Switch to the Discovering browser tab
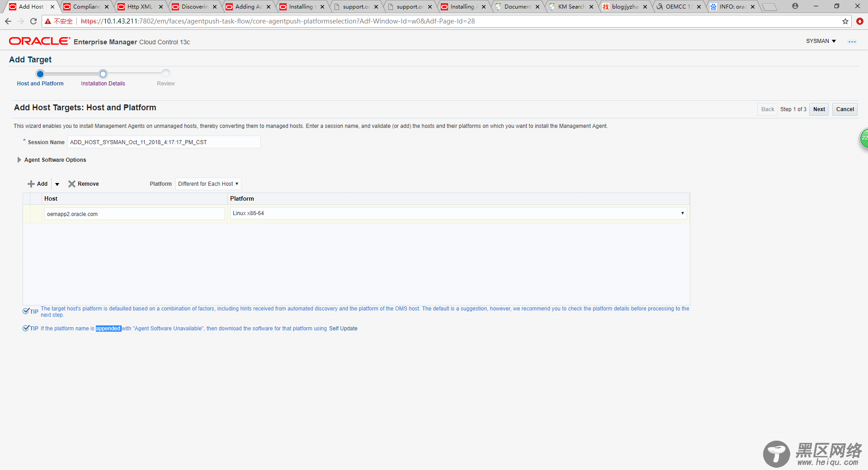 pos(194,7)
